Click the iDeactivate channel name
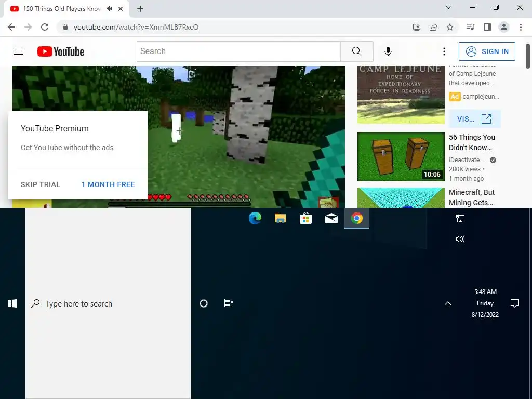 click(466, 160)
